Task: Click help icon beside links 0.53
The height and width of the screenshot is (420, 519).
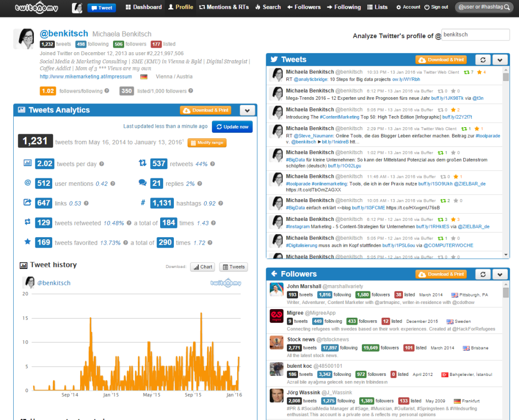Action: (x=86, y=203)
